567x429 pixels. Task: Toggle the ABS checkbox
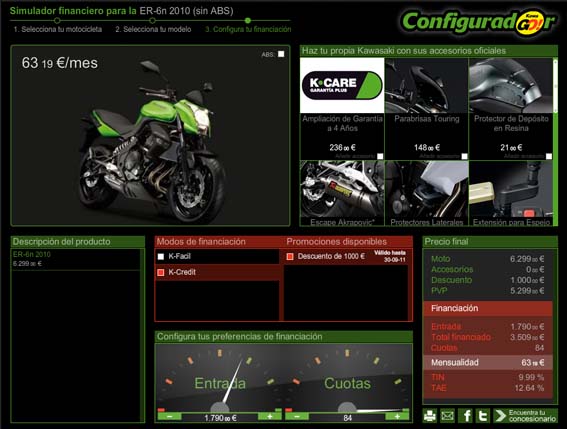[x=281, y=54]
